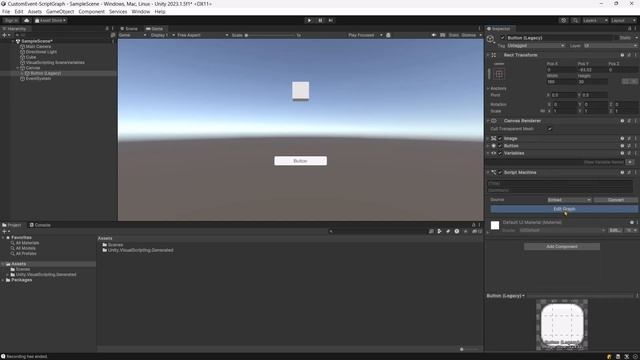
Task: Open the GameObject menu
Action: pyautogui.click(x=60, y=11)
